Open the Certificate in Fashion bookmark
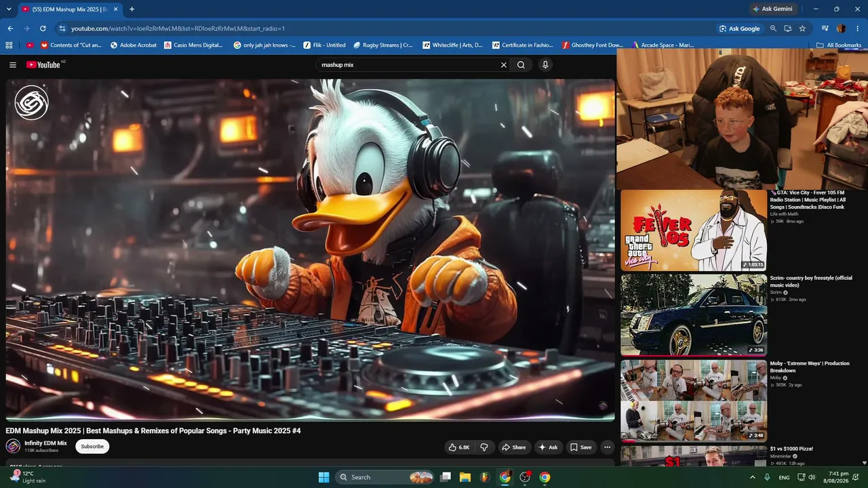This screenshot has height=488, width=868. 523,45
